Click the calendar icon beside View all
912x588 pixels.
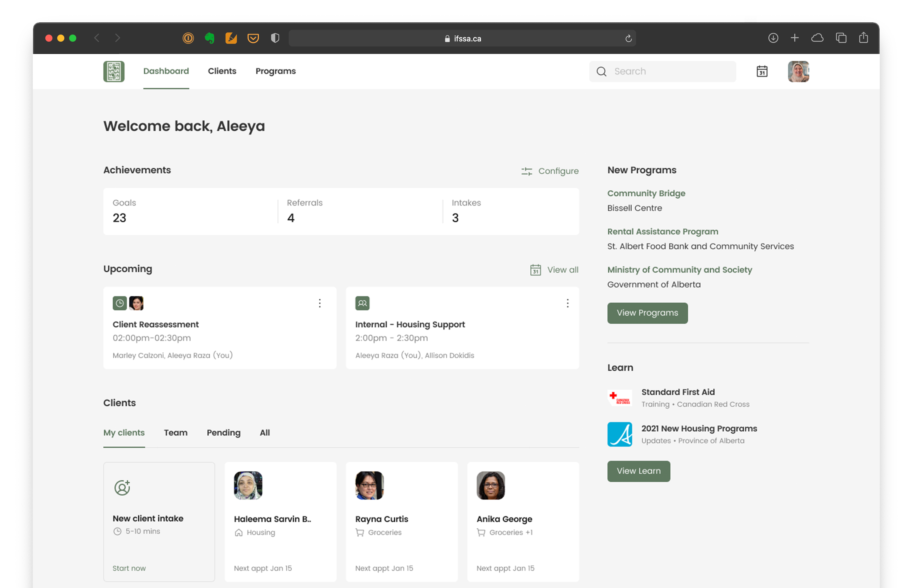click(535, 270)
